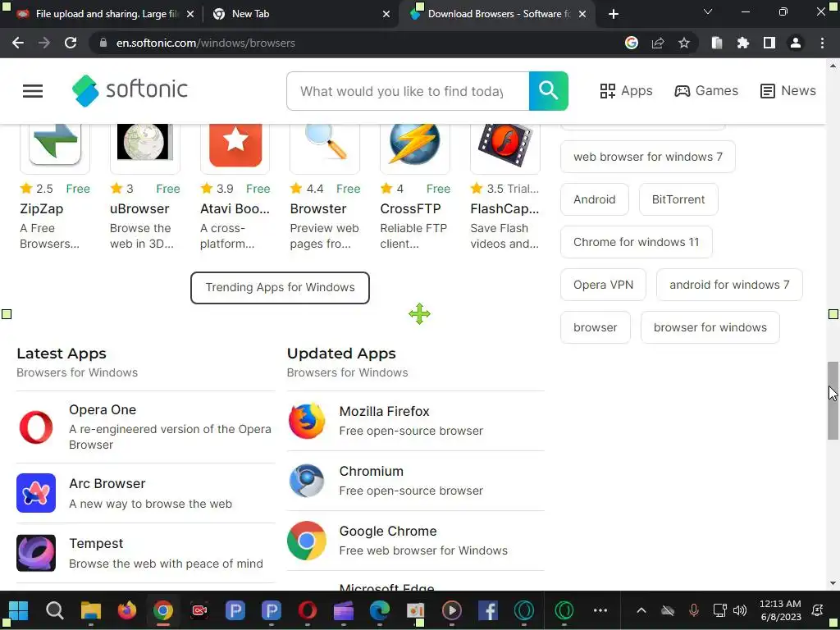Open Windows taskbar search
The image size is (840, 630).
pyautogui.click(x=55, y=610)
